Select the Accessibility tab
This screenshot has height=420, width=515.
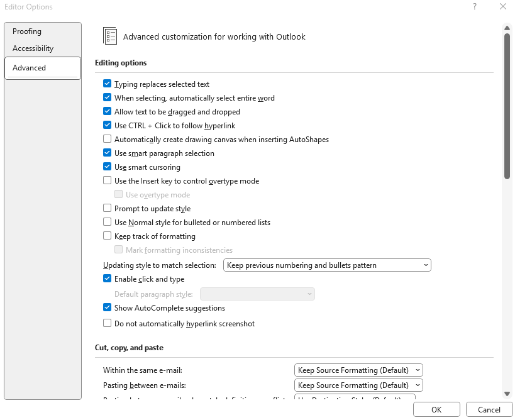[32, 48]
